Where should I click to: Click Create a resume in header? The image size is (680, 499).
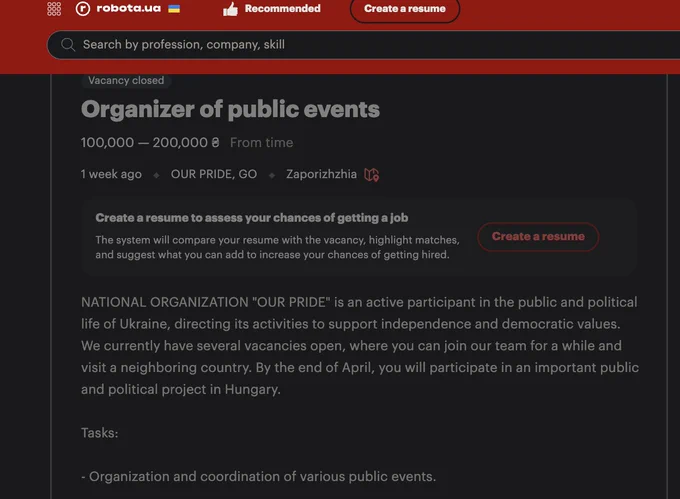pyautogui.click(x=405, y=9)
